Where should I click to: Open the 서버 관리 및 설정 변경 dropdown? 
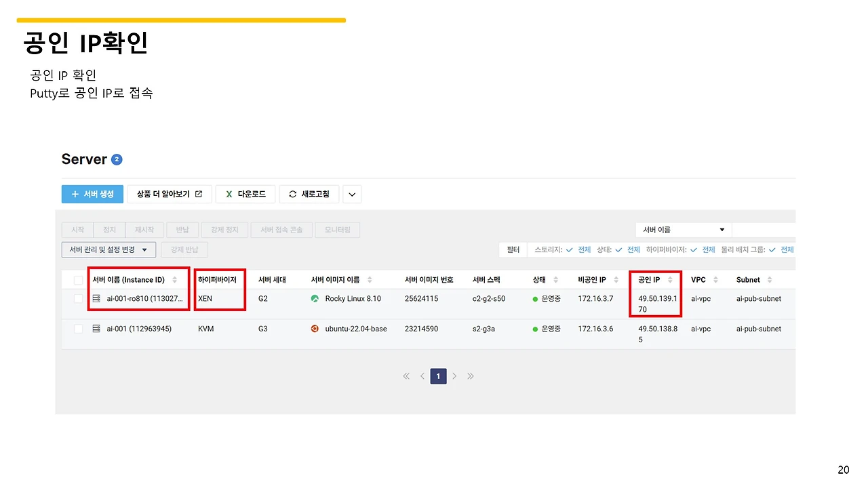[x=108, y=249]
